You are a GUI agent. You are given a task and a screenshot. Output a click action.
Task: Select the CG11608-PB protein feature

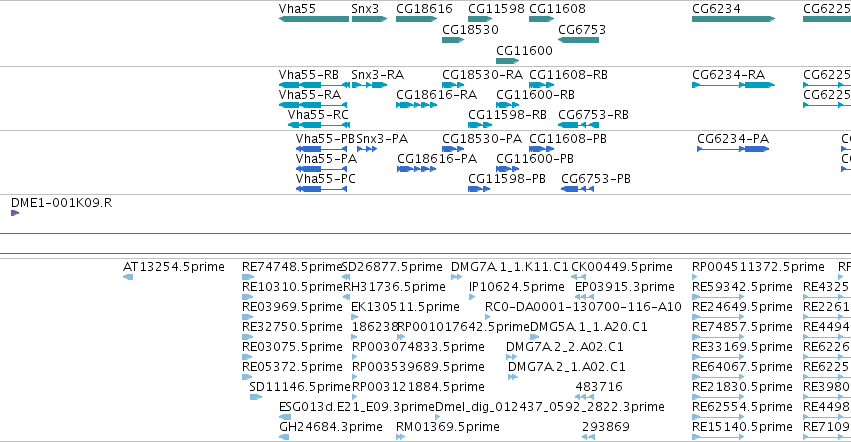pyautogui.click(x=541, y=149)
